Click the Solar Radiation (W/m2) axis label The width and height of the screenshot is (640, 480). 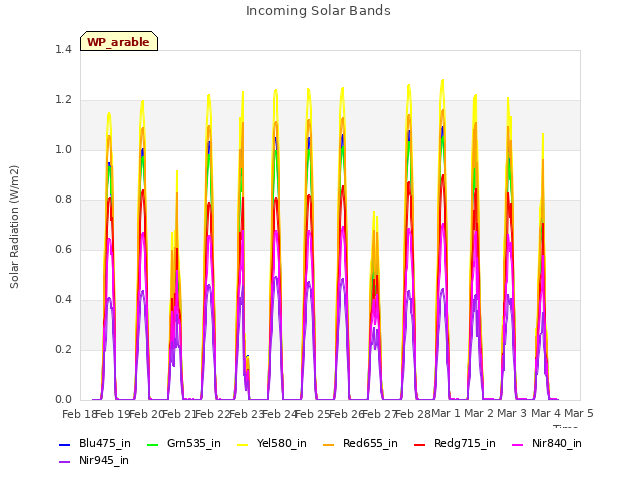[14, 227]
